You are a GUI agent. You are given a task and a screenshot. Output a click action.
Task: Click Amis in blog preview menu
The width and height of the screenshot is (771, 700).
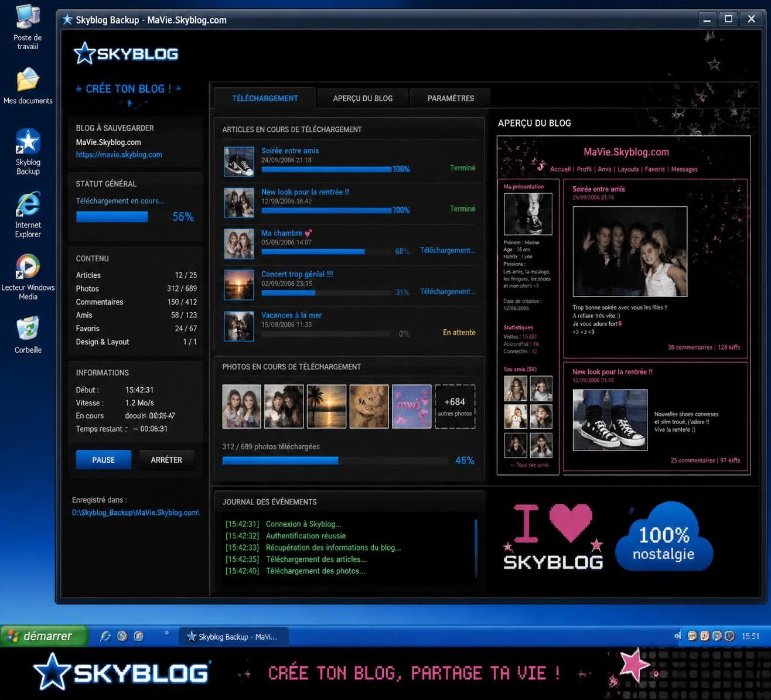click(x=605, y=169)
